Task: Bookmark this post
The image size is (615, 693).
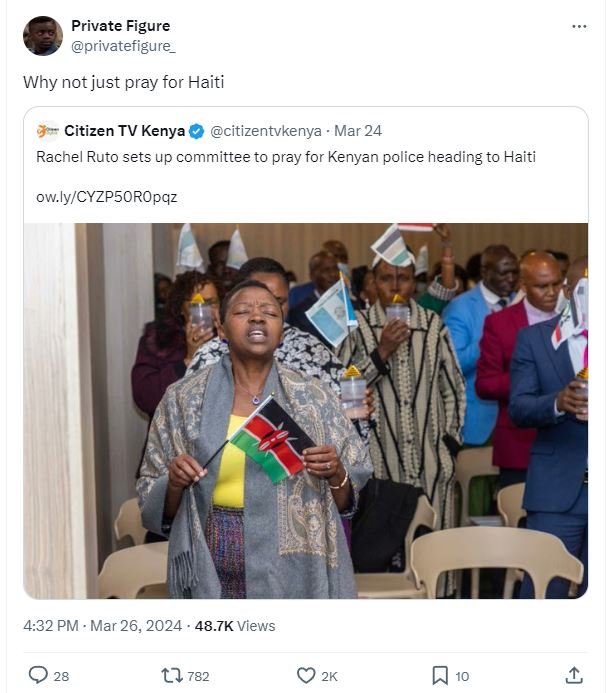Action: point(440,675)
